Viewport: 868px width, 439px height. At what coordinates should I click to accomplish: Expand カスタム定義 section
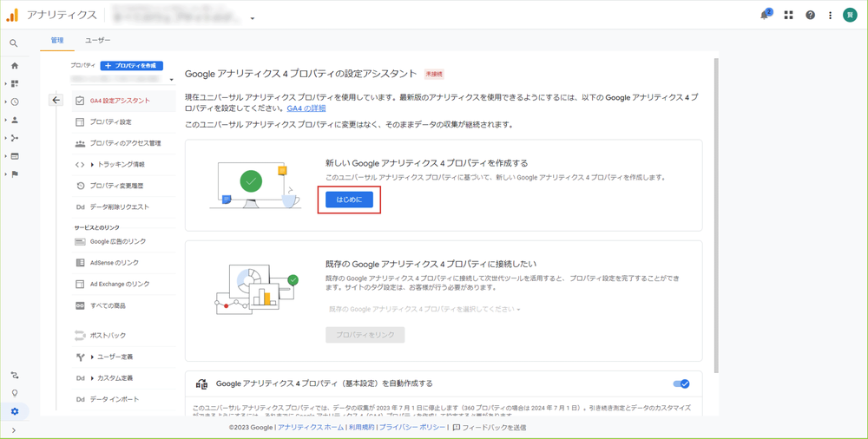pyautogui.click(x=123, y=378)
